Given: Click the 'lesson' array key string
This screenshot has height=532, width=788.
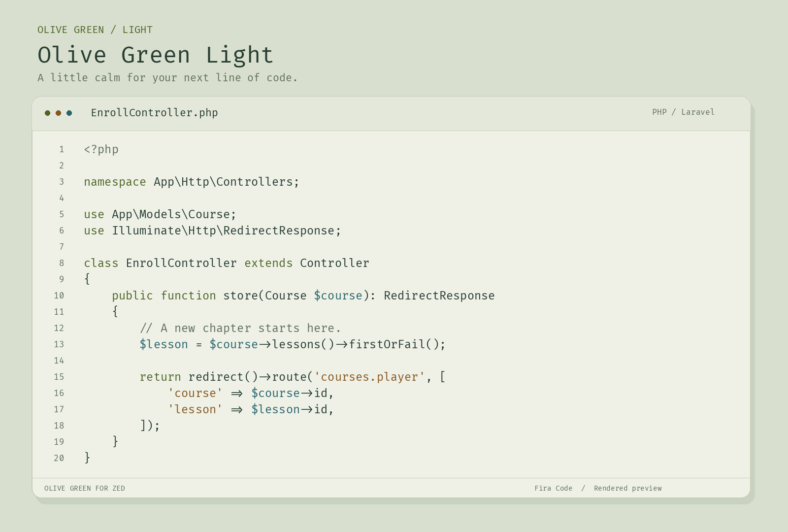Looking at the screenshot, I should point(195,409).
